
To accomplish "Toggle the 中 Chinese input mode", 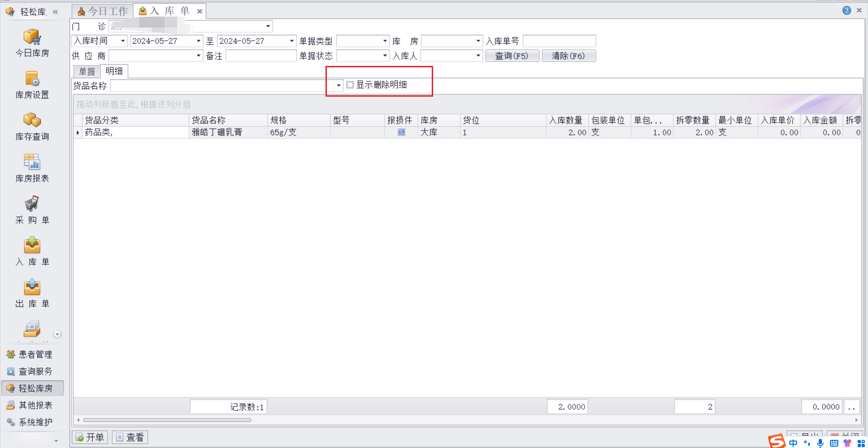I will (x=793, y=443).
